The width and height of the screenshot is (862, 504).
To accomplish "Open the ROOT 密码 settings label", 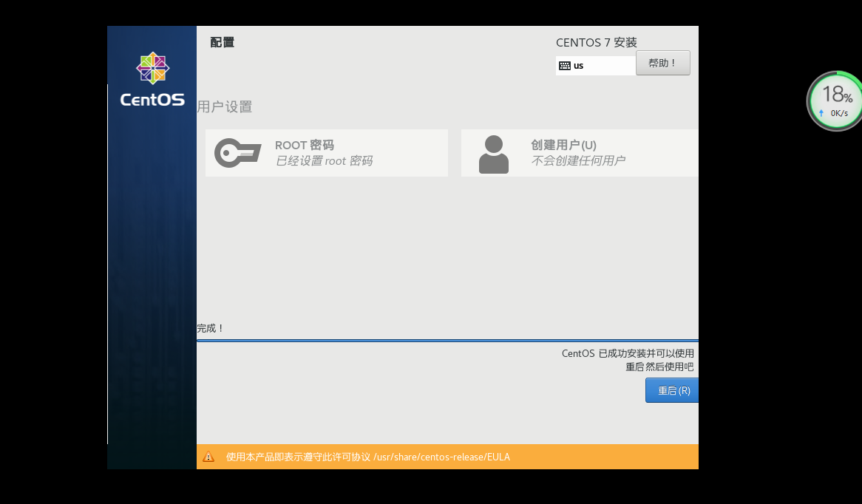I will click(305, 145).
